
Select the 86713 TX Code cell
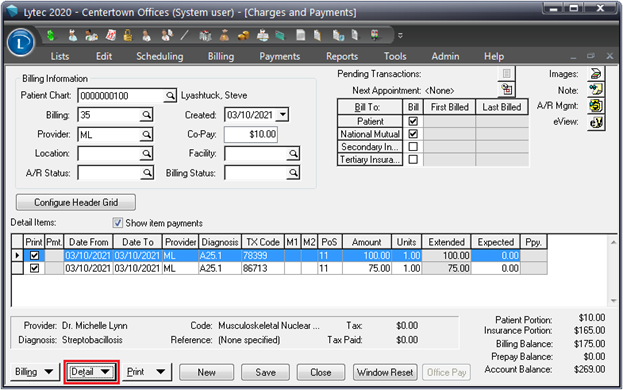coord(263,268)
